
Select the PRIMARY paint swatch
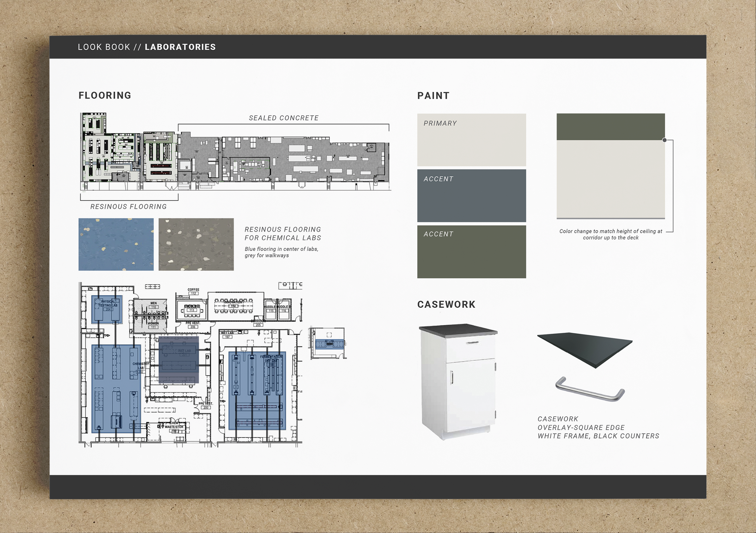tap(471, 140)
